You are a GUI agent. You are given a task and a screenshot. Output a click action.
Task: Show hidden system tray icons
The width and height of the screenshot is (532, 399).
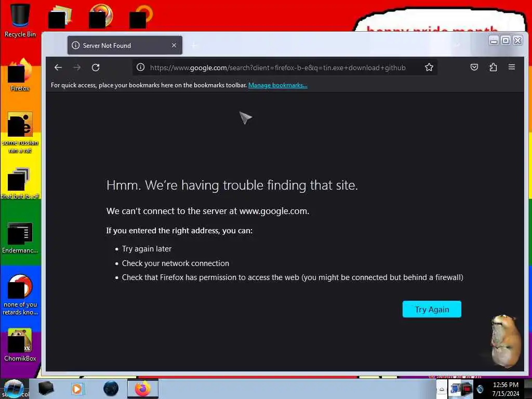coord(442,389)
